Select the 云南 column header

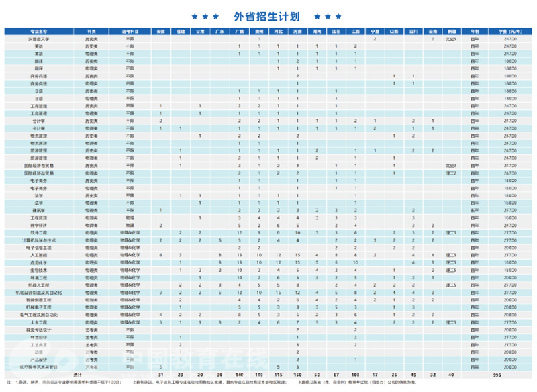pyautogui.click(x=432, y=32)
